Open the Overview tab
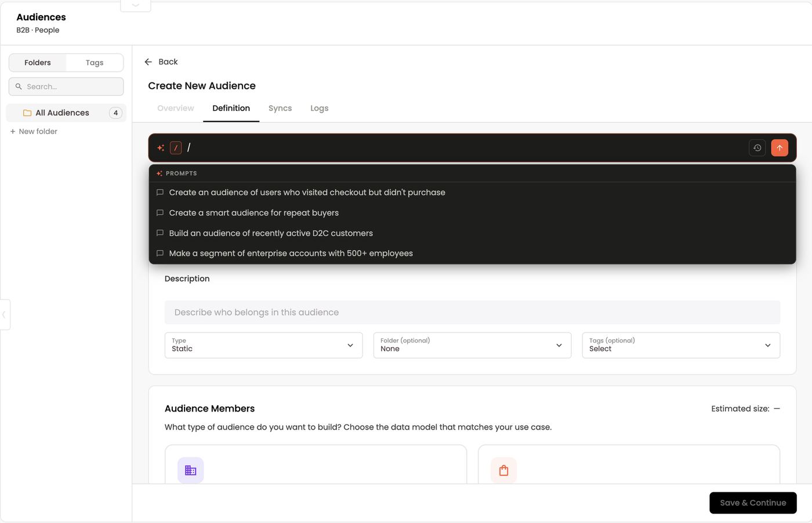Viewport: 812px width, 523px height. (176, 108)
